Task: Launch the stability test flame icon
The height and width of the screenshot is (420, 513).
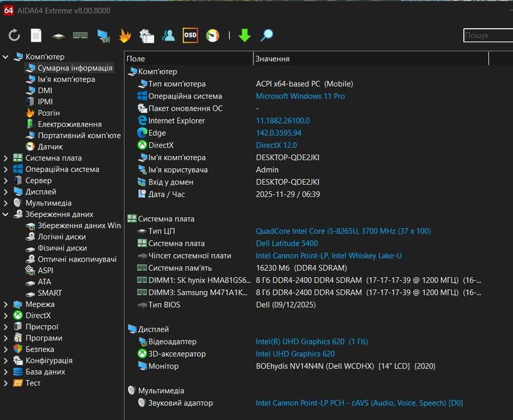Action: [125, 35]
